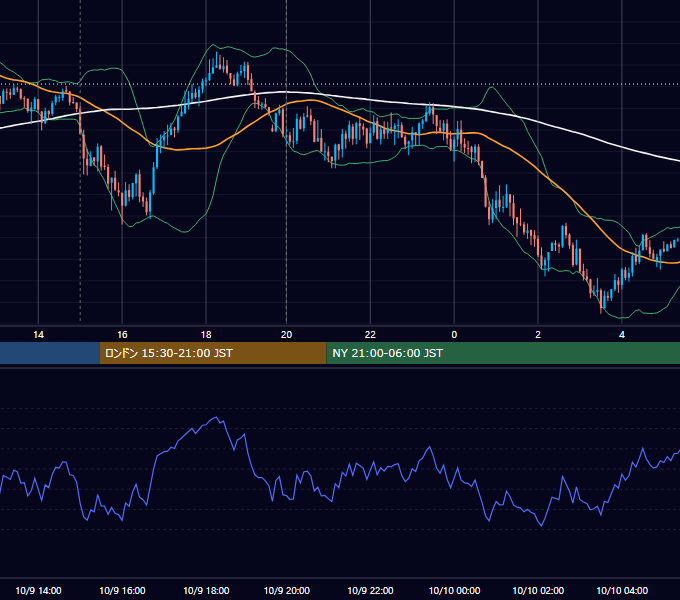The height and width of the screenshot is (600, 680).
Task: Click the 10/9 16:00 time label
Action: tap(122, 590)
